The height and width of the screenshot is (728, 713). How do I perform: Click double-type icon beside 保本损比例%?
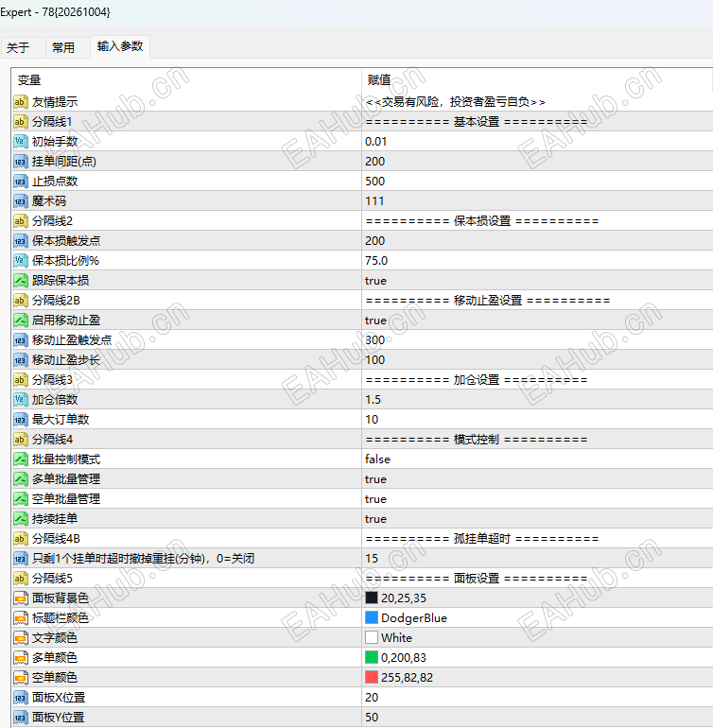[x=21, y=261]
